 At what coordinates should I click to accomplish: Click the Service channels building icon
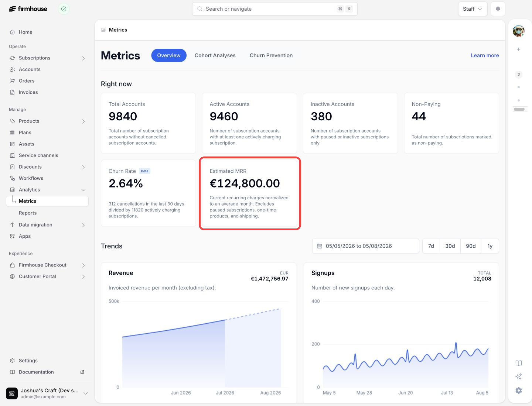(x=13, y=155)
